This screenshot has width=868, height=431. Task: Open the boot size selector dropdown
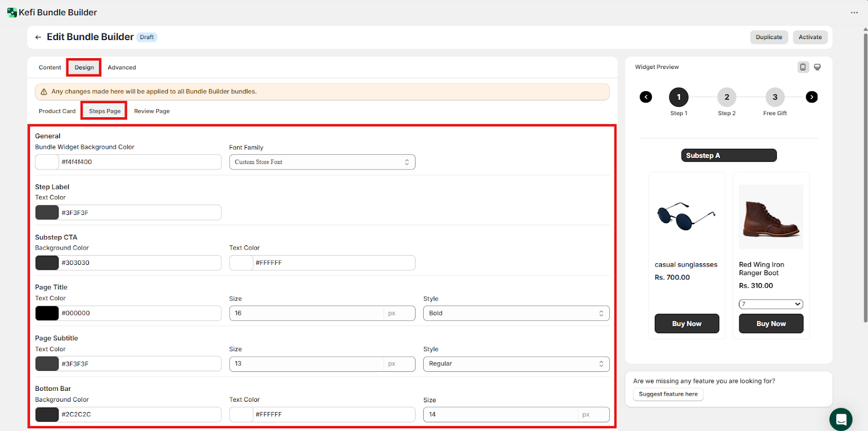tap(770, 304)
